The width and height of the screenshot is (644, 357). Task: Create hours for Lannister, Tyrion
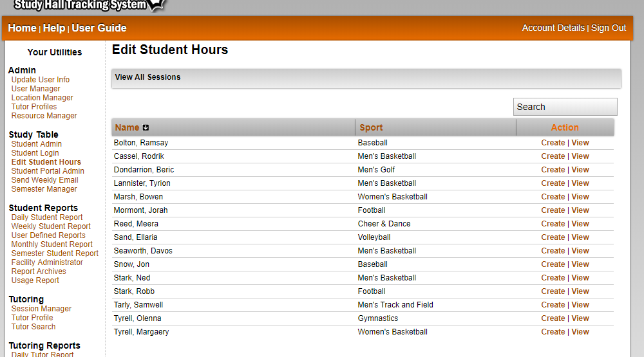[x=553, y=183]
